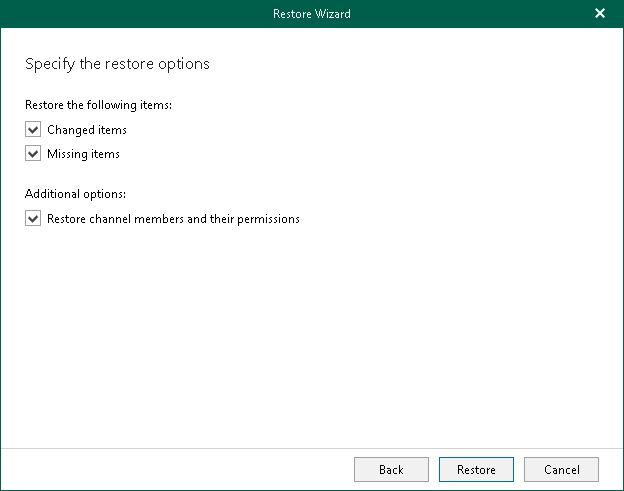The width and height of the screenshot is (624, 491).
Task: Click the blank title bar left of the title
Action: pyautogui.click(x=130, y=14)
